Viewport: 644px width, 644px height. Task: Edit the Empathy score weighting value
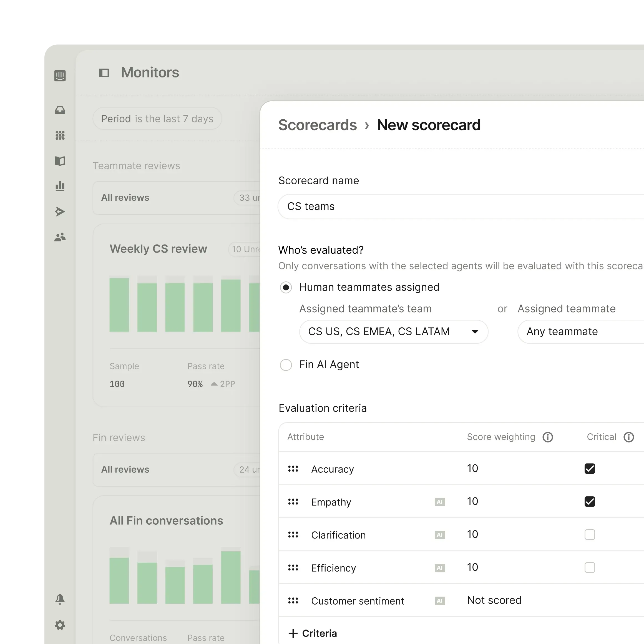pyautogui.click(x=472, y=502)
